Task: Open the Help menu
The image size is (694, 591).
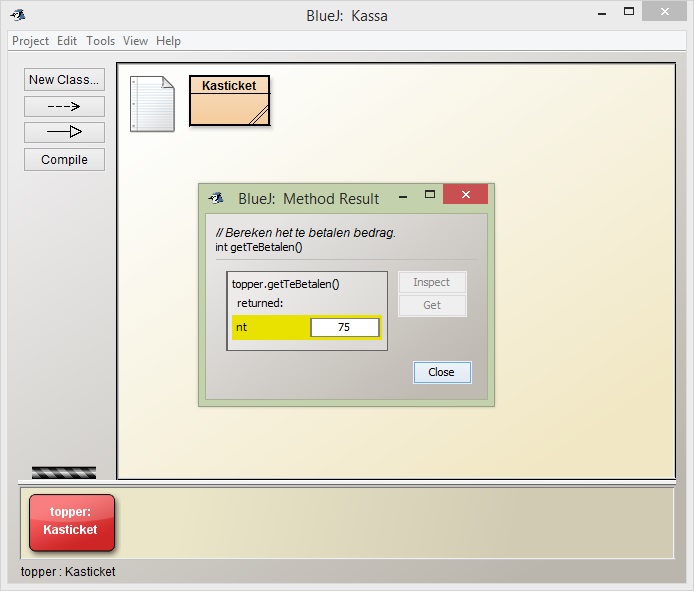Action: pos(168,41)
